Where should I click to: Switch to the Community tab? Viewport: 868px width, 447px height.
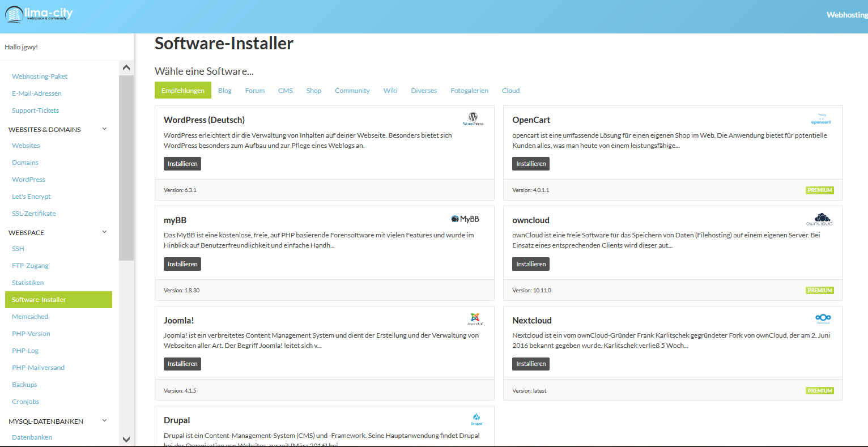point(352,91)
